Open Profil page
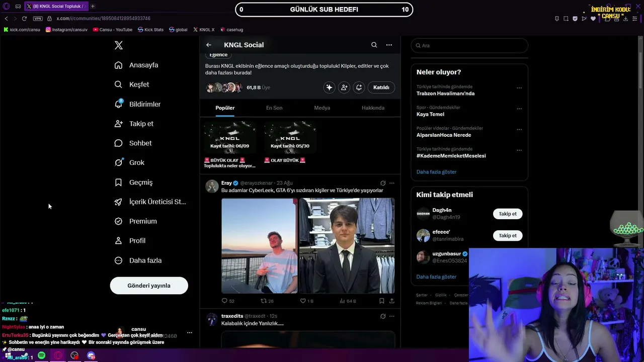The image size is (644, 362). click(130, 241)
